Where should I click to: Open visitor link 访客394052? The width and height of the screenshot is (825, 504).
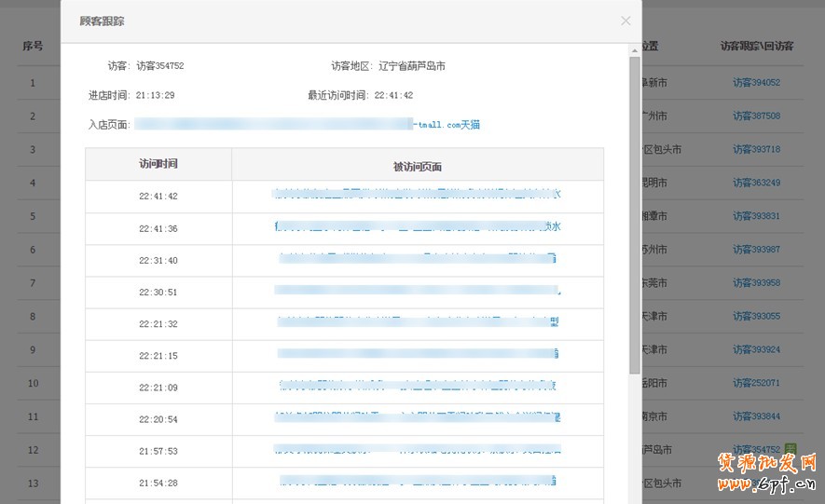click(756, 83)
